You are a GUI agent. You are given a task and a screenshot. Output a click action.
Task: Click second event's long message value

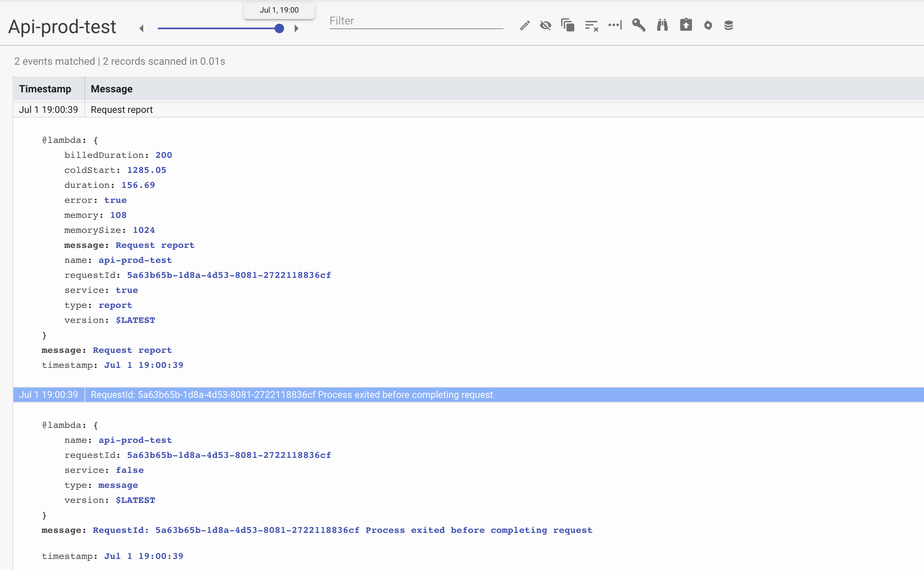[342, 530]
